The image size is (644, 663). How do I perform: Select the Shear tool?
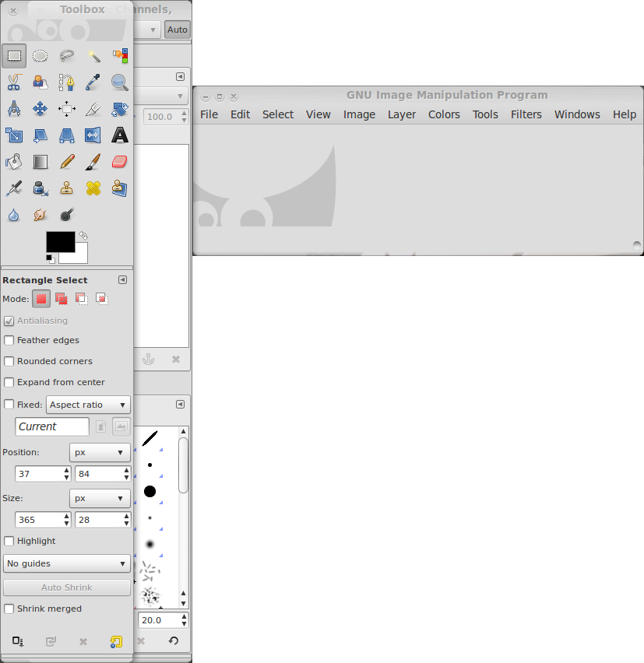coord(40,135)
